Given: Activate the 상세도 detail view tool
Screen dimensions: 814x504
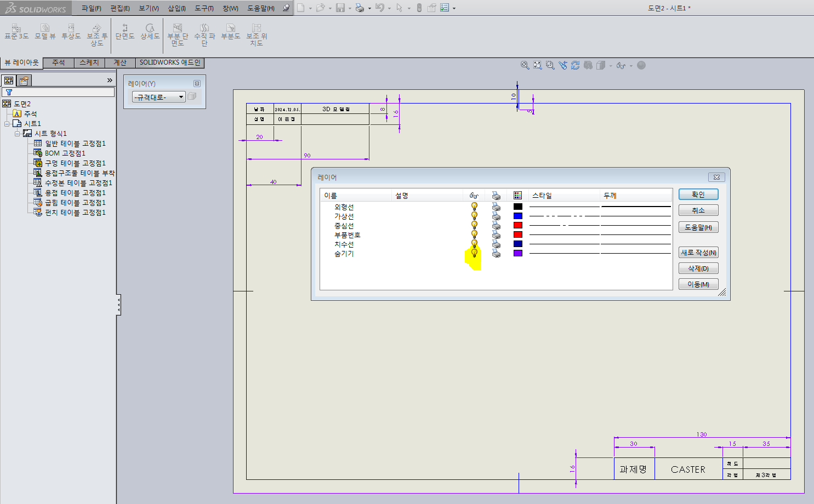Looking at the screenshot, I should [x=150, y=31].
